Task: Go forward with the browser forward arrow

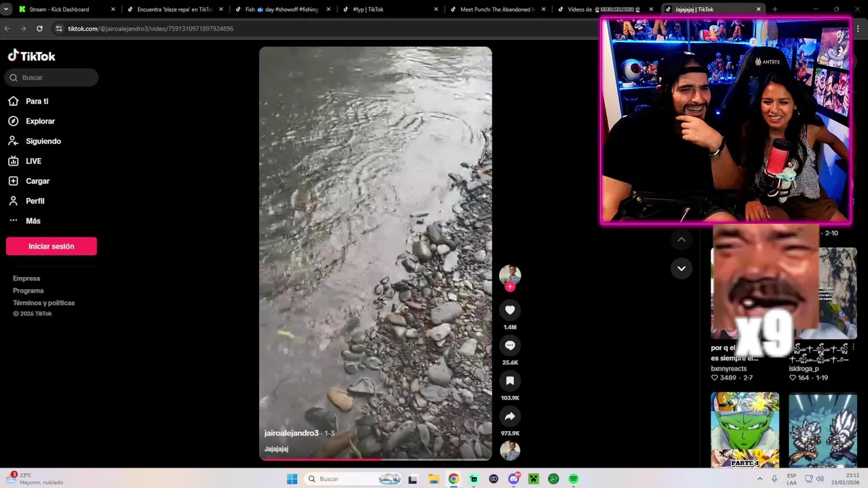Action: click(x=24, y=28)
